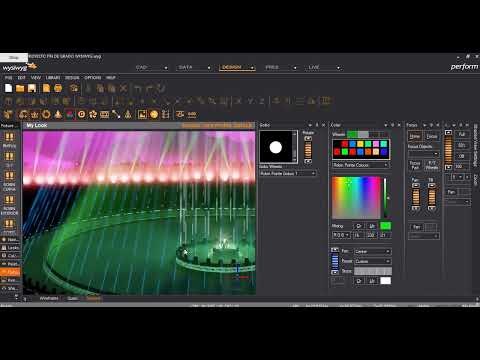Screen dimensions: 480x360
Task: Open the Preset Custom dropdown
Action: click(372, 261)
